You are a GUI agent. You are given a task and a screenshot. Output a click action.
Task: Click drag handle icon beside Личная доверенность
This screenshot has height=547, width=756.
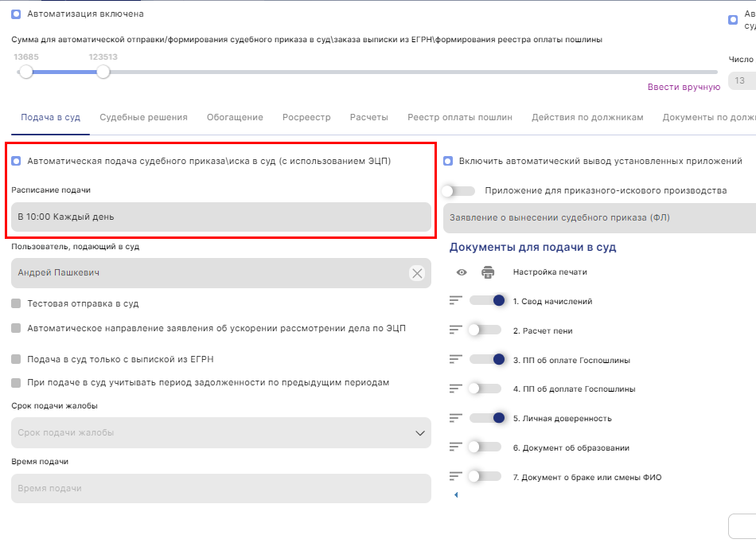(456, 418)
